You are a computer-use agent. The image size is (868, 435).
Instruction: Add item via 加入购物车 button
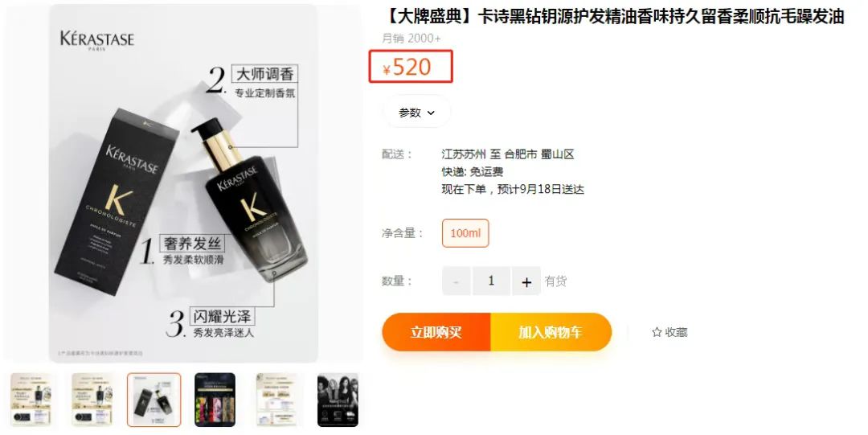(551, 332)
